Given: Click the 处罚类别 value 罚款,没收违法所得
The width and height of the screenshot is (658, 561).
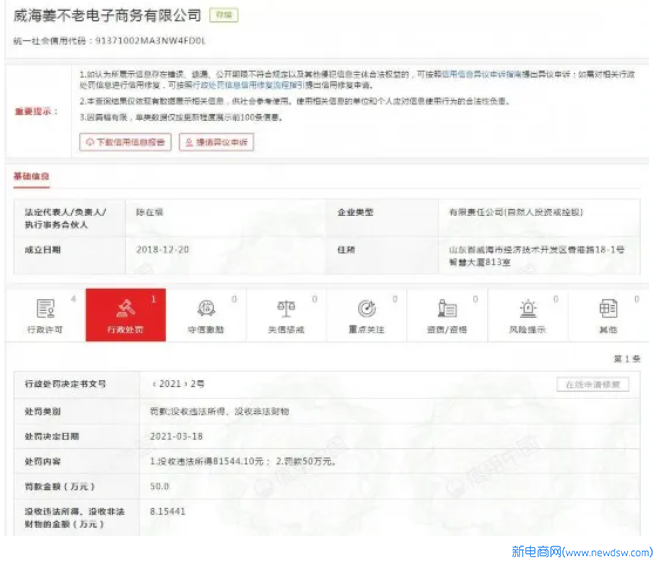Looking at the screenshot, I should point(219,411).
